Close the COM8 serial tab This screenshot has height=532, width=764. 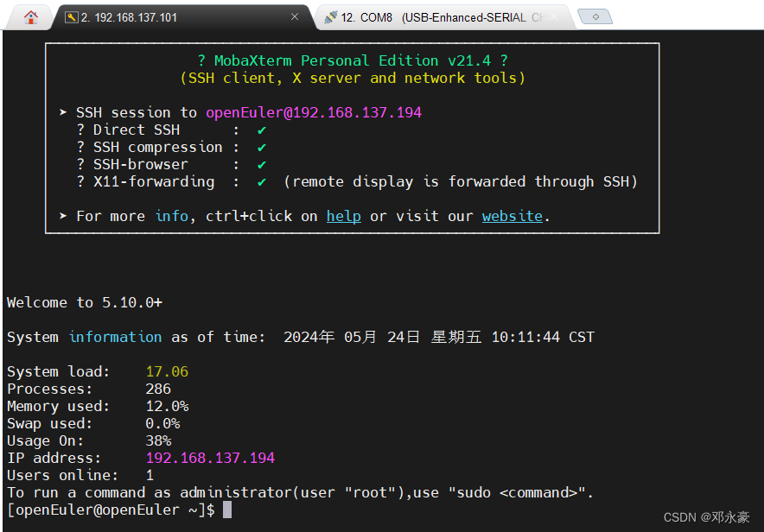tap(554, 17)
